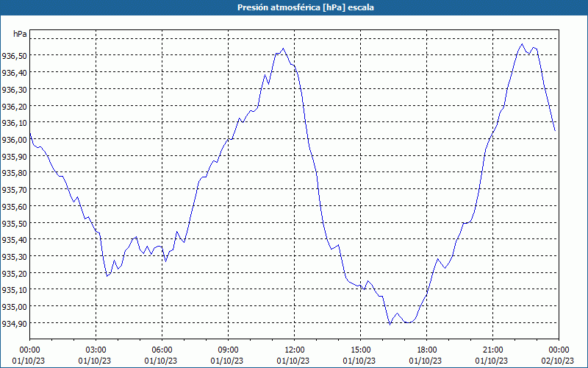The image size is (588, 368).
Task: Select the 936,00 axis value
Action: tap(14, 140)
